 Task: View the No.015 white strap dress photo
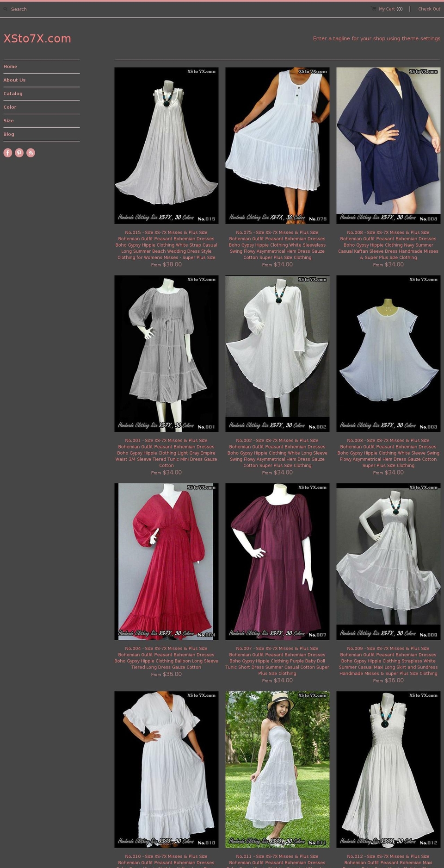click(166, 145)
